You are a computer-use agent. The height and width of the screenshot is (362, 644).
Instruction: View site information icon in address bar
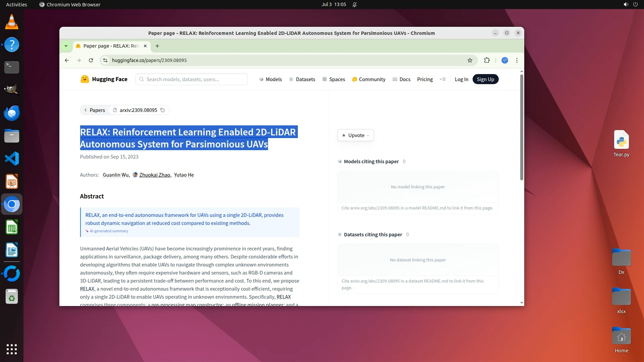[105, 60]
